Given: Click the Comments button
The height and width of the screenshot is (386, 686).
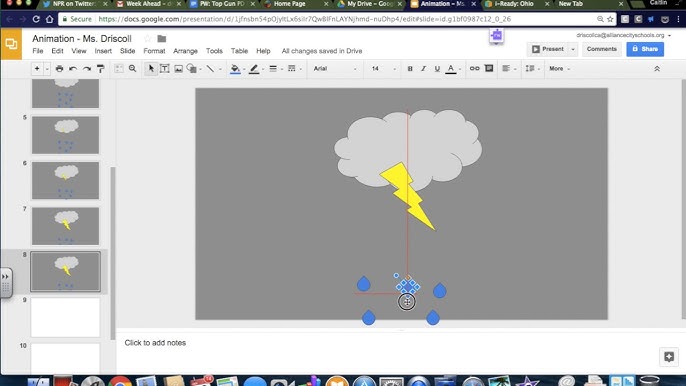Looking at the screenshot, I should [602, 49].
